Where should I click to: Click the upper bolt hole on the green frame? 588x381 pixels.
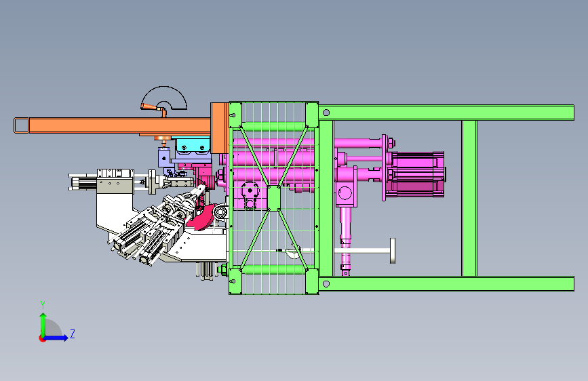[x=326, y=113]
